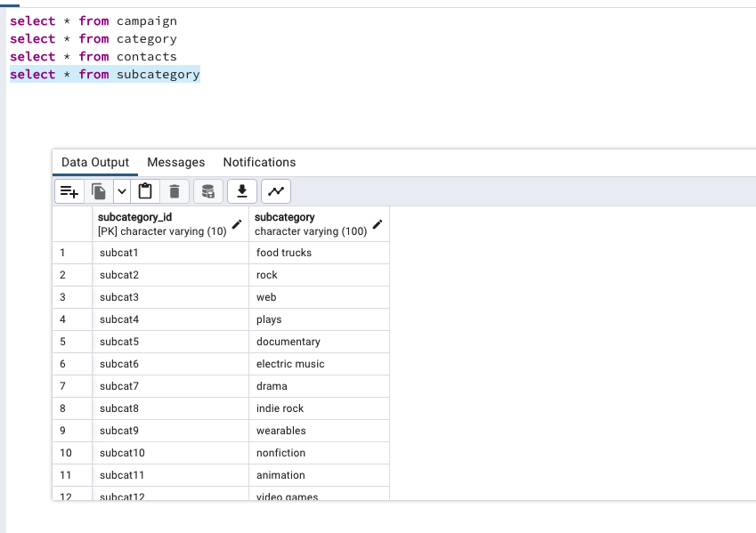Open the copy options dropdown

tap(122, 190)
